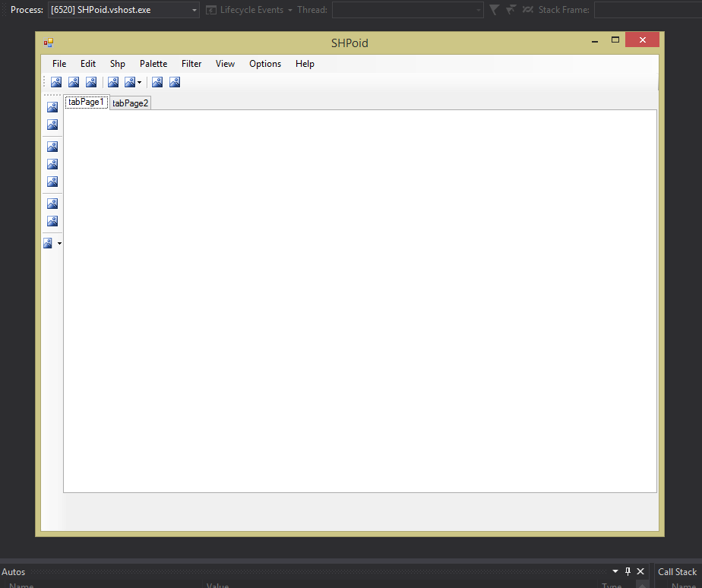Open the Filter menu
Screen dimensions: 702x588
[x=191, y=64]
